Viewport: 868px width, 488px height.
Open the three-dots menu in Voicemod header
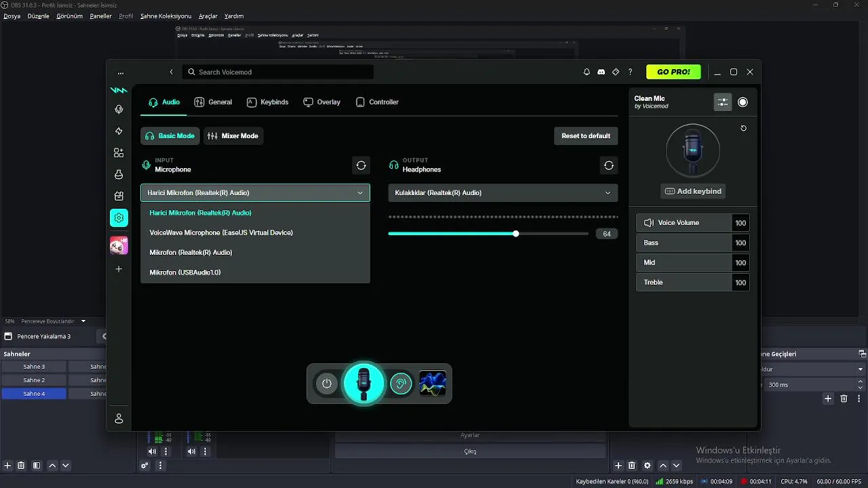[121, 73]
